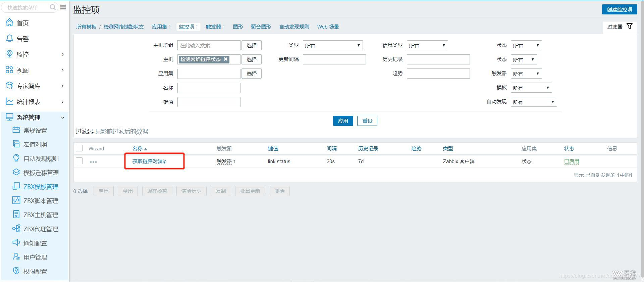This screenshot has height=282, width=644.
Task: Switch to 聚合图形 tab
Action: tap(261, 27)
